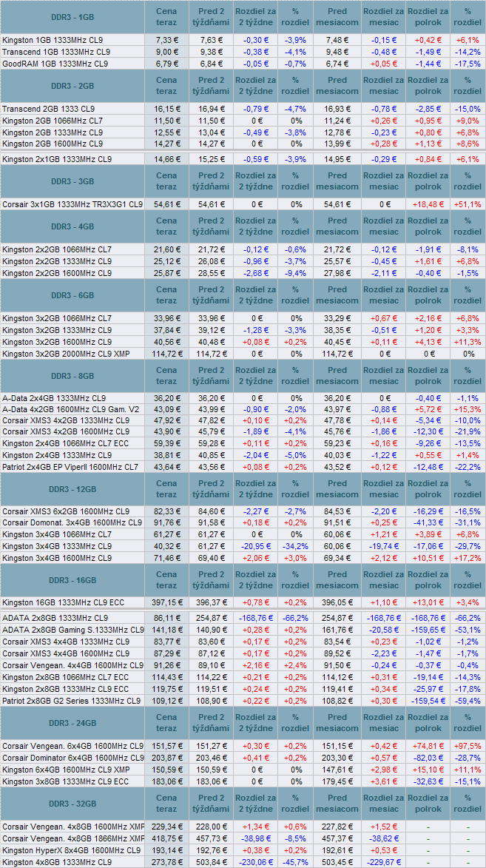Click the +51,1% half-year change for Corsair 3x1GB
486x868 pixels.
tap(468, 205)
